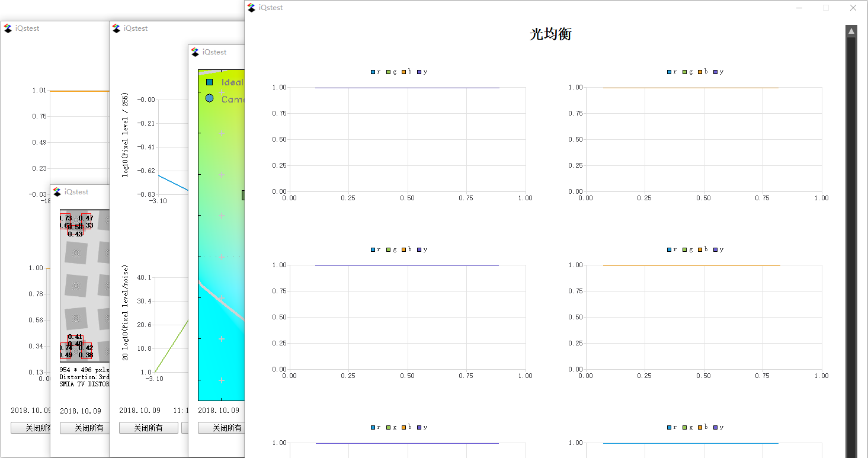Click the iQstest icon of the Ideal/Camera color window
868x458 pixels.
coord(196,52)
